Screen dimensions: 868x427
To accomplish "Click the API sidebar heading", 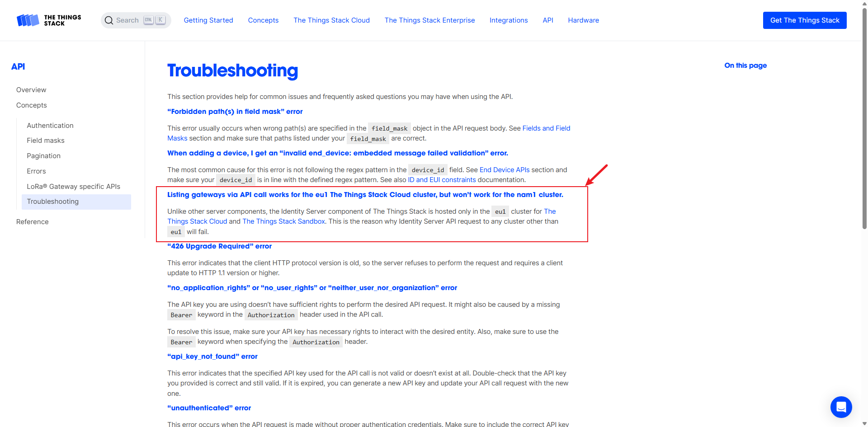I will point(18,66).
